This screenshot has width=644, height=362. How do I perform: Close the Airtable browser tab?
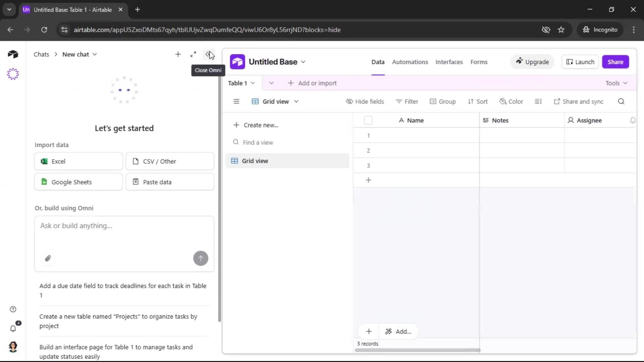pos(120,10)
